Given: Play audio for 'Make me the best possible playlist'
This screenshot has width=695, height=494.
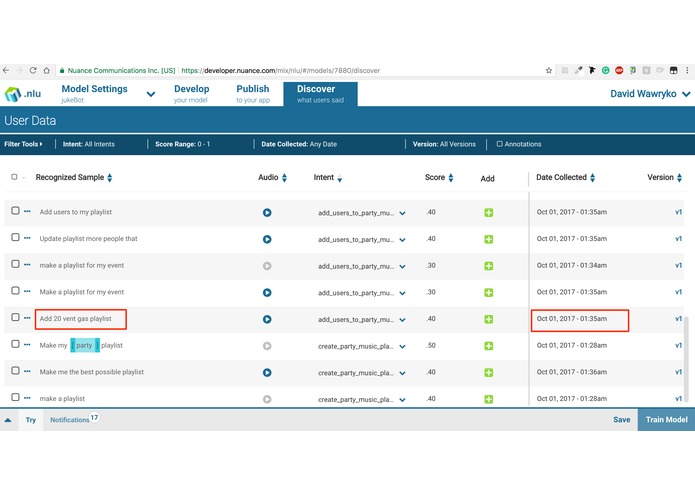Looking at the screenshot, I should (x=267, y=373).
